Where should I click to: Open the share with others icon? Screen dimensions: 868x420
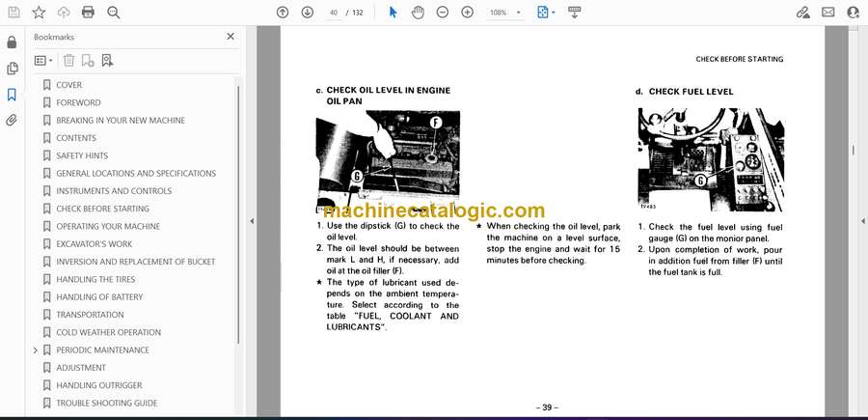point(854,13)
